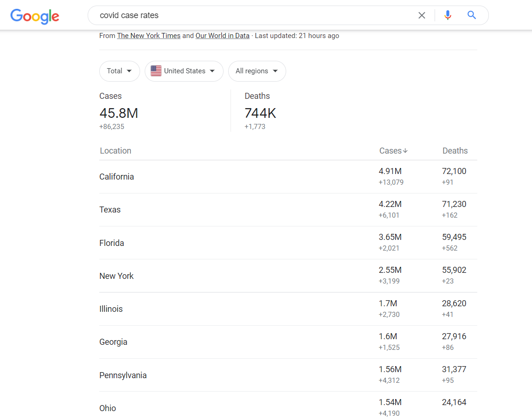532x419 pixels.
Task: Click the Cases sort arrow
Action: (x=405, y=150)
